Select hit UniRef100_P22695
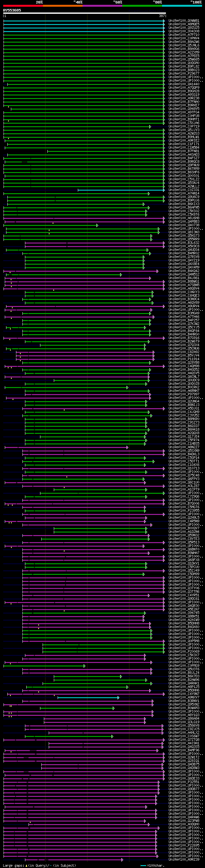 (x=184, y=845)
